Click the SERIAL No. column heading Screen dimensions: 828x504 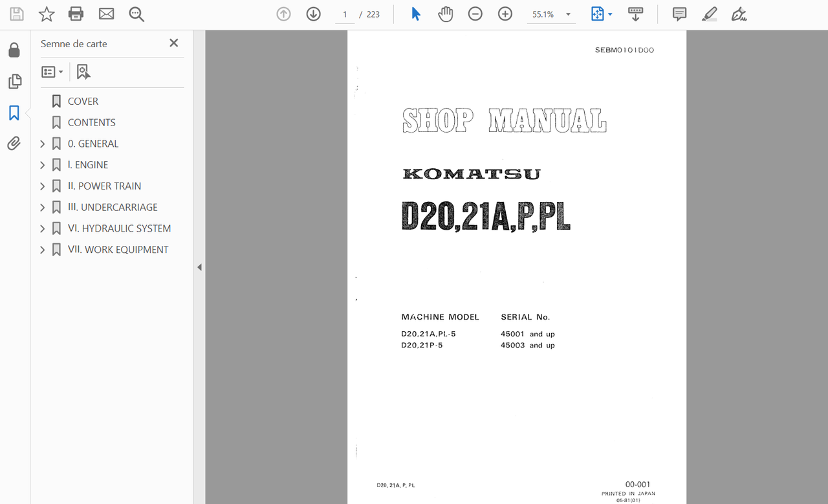[x=525, y=317]
